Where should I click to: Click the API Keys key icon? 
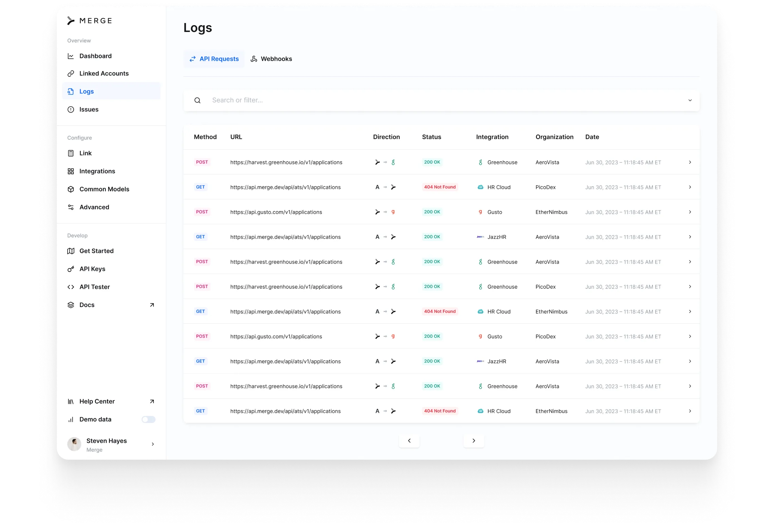[x=71, y=269]
